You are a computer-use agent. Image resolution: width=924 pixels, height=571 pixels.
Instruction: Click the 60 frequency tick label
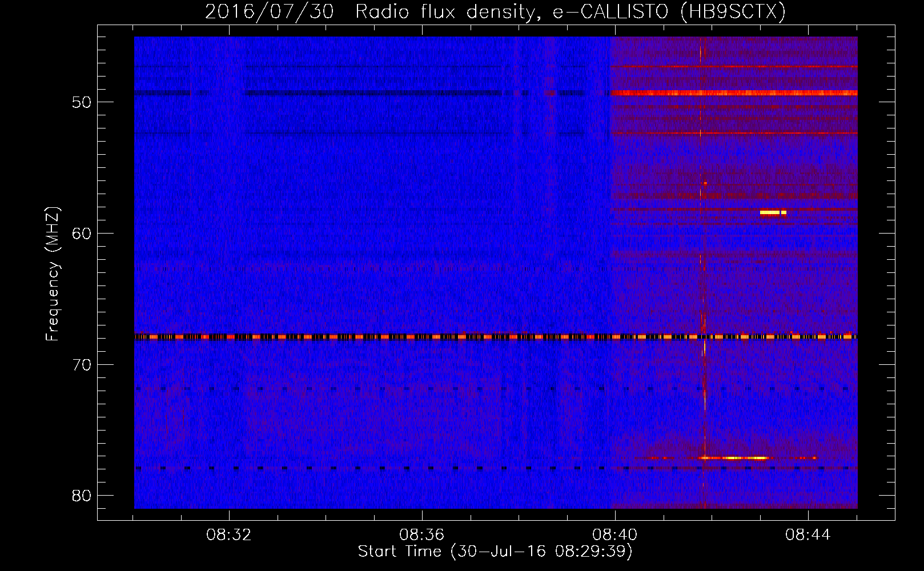[82, 234]
